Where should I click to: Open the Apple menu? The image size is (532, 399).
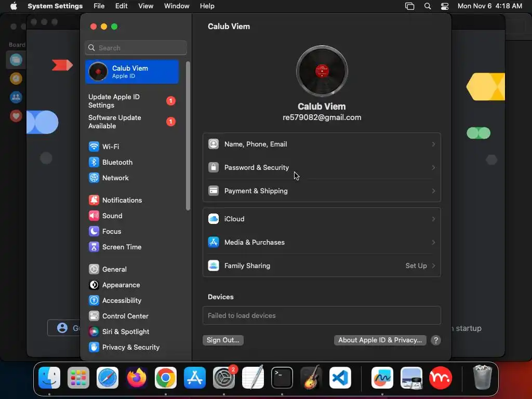[14, 6]
